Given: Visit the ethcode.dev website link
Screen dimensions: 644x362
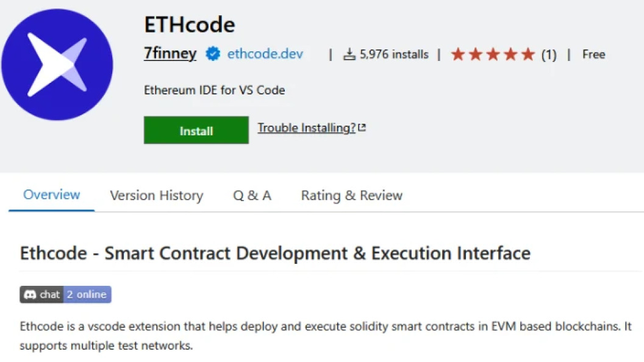Looking at the screenshot, I should click(265, 54).
